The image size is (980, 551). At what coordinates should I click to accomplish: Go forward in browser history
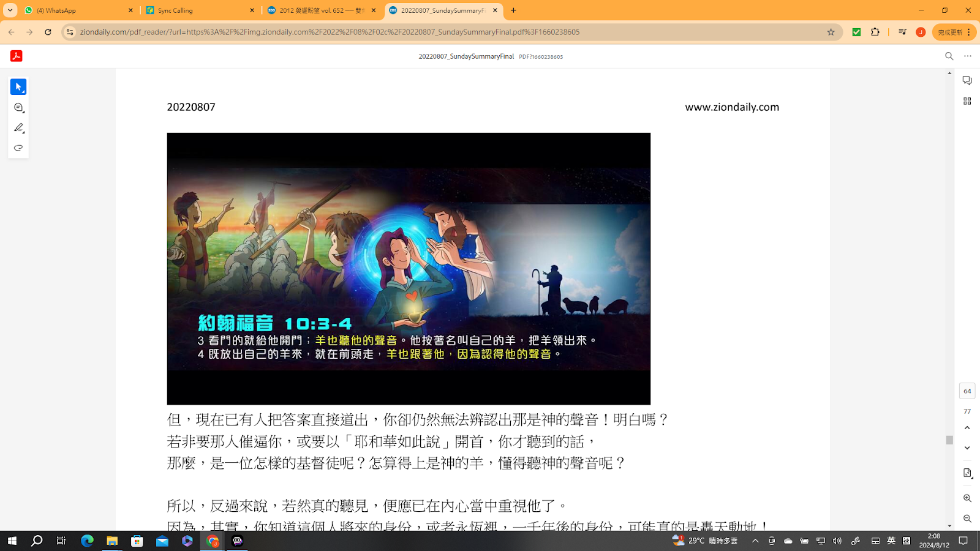pyautogui.click(x=29, y=32)
